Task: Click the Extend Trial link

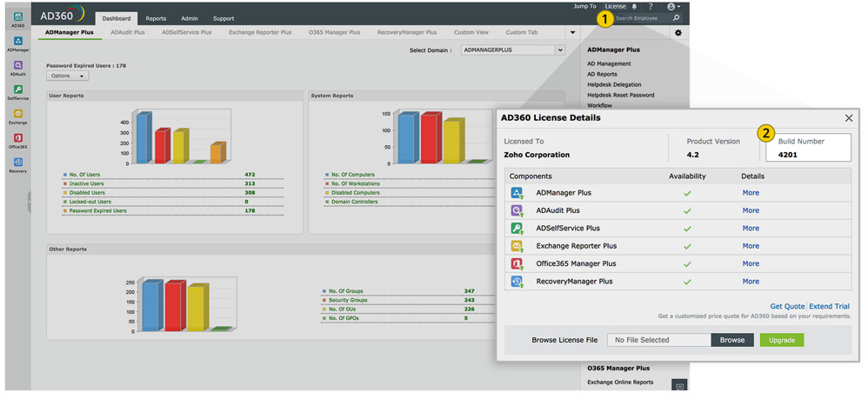Action: tap(829, 306)
